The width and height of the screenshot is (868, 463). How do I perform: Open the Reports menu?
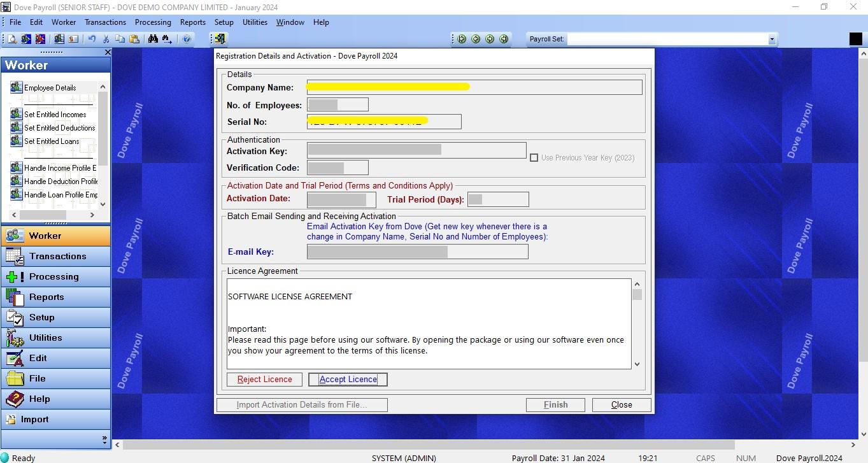click(193, 22)
